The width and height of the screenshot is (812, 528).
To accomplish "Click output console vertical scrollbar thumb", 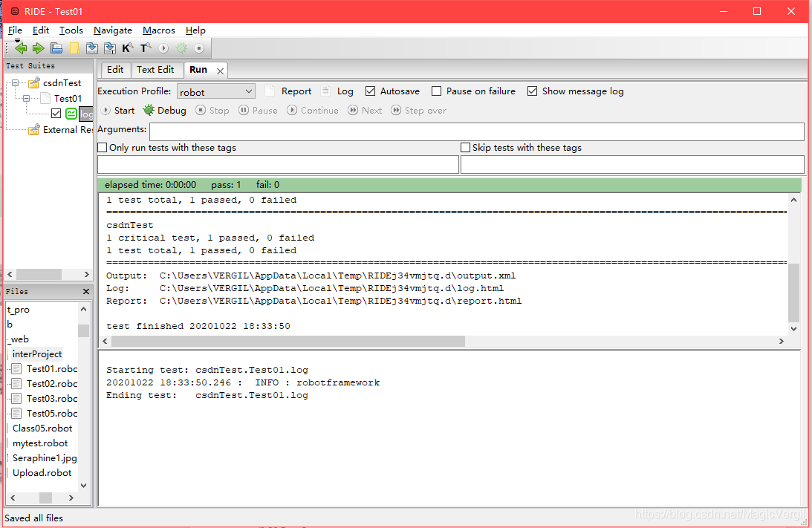I will click(x=794, y=293).
